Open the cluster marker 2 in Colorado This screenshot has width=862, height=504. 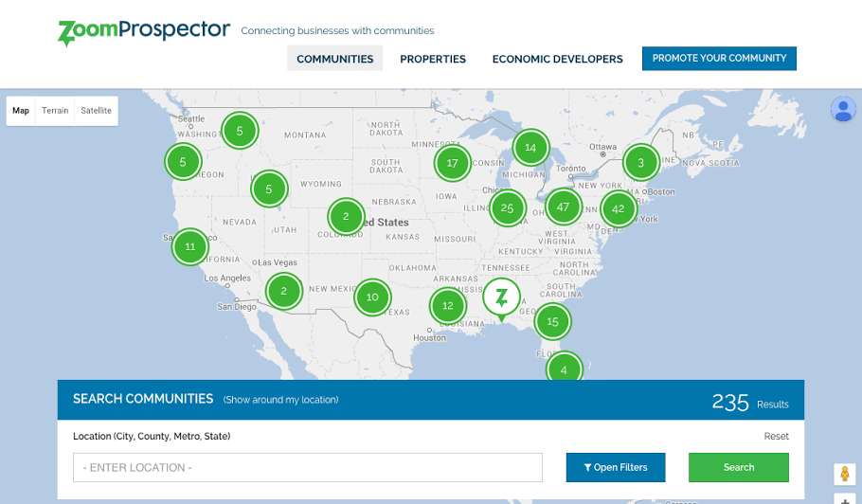pos(345,217)
